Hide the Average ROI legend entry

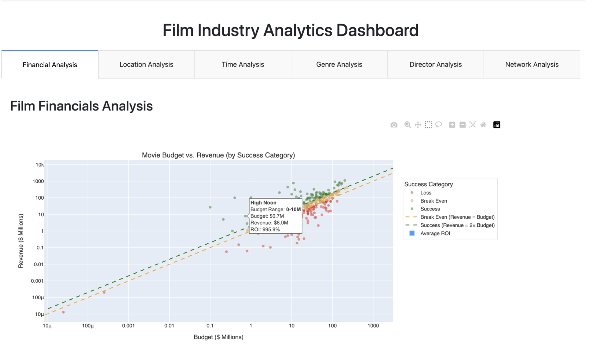[435, 233]
